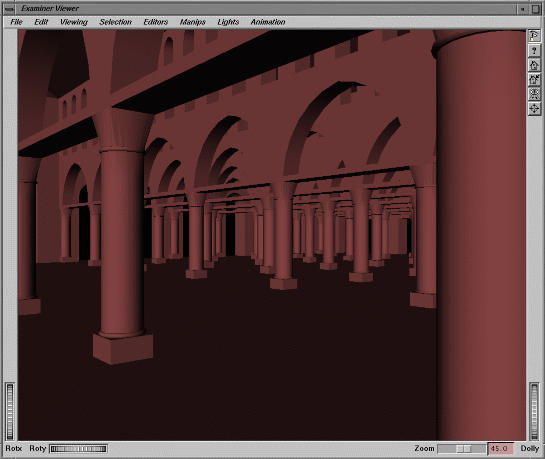
Task: Click the Dolly vertical thumbwheel
Action: pyautogui.click(x=534, y=412)
